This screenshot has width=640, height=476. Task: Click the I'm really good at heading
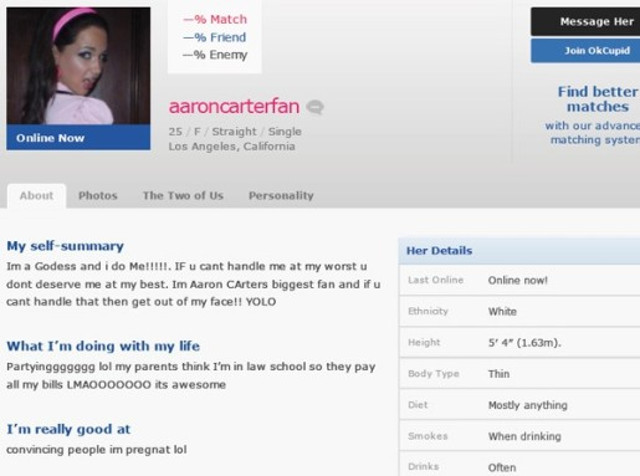click(x=68, y=429)
